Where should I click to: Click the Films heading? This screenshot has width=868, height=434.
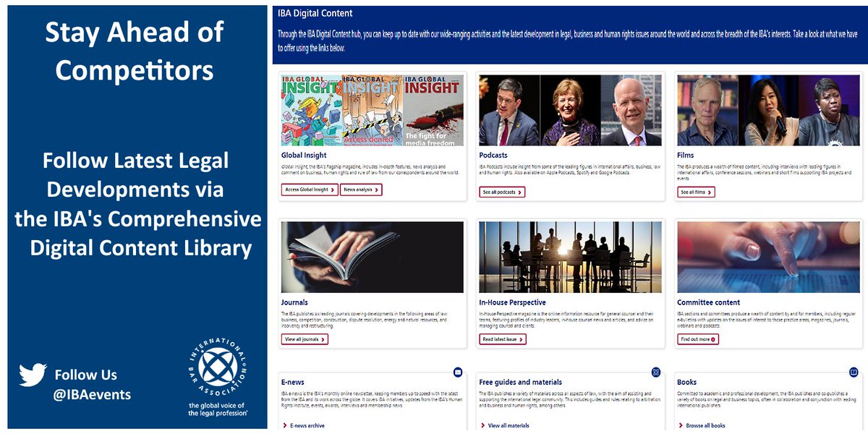coord(686,156)
